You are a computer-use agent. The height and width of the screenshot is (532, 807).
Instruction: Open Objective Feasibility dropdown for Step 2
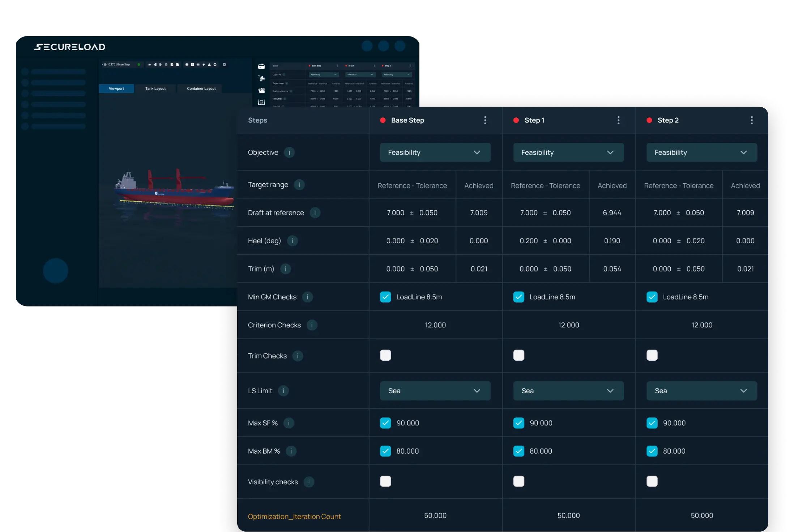click(x=701, y=153)
